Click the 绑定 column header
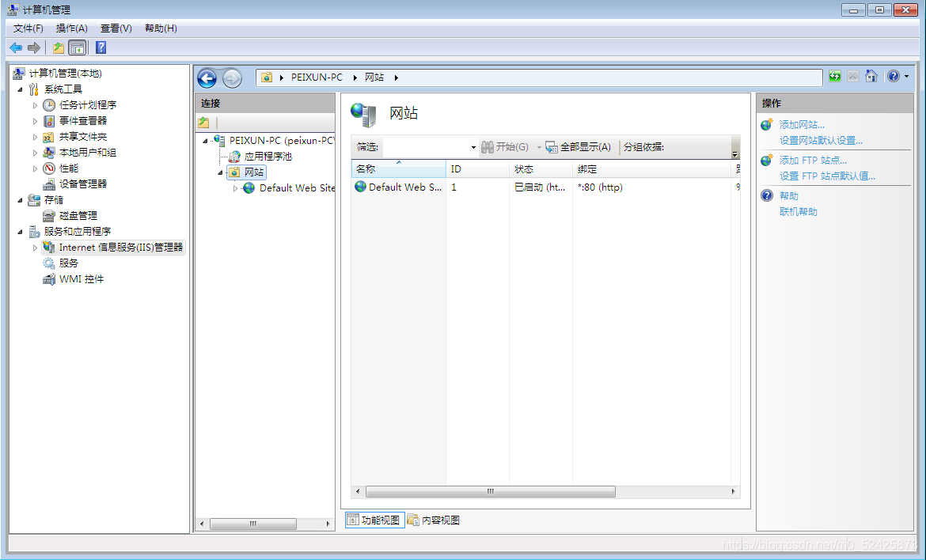926x560 pixels. (652, 168)
